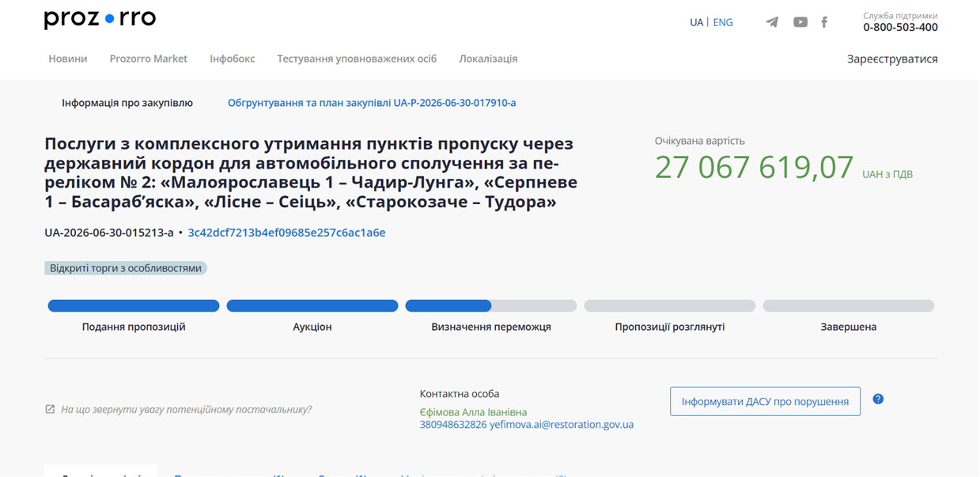Click the Очікувана вартість label
Image resolution: width=980 pixels, height=477 pixels.
pyautogui.click(x=700, y=141)
